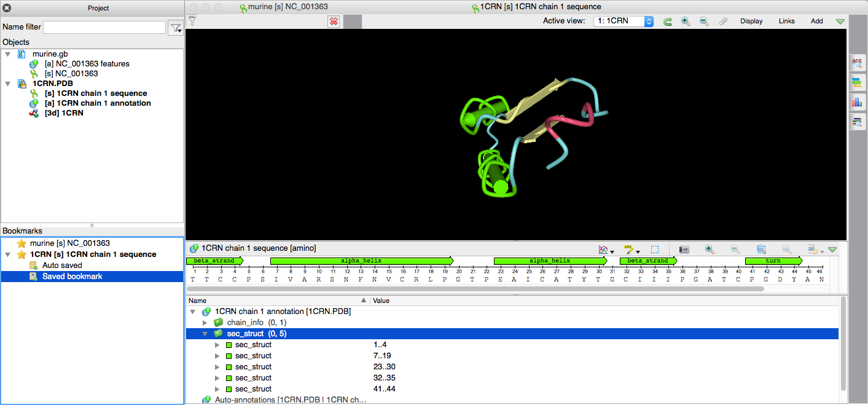868x405 pixels.
Task: Sort annotations by Name column header
Action: point(278,301)
